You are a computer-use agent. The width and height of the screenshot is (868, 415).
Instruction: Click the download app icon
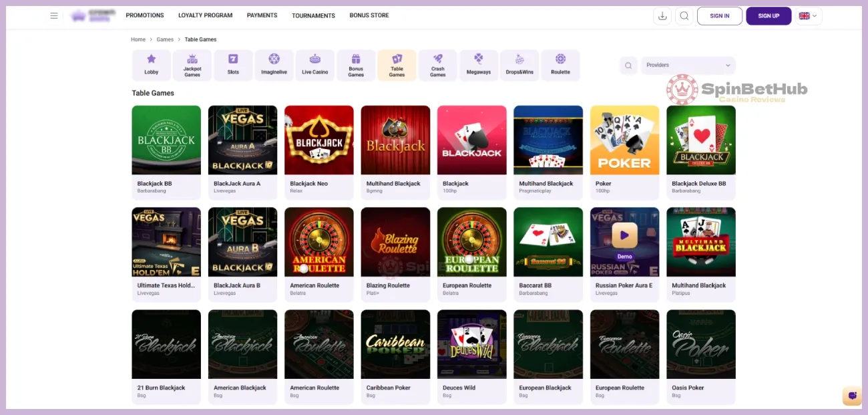point(662,16)
